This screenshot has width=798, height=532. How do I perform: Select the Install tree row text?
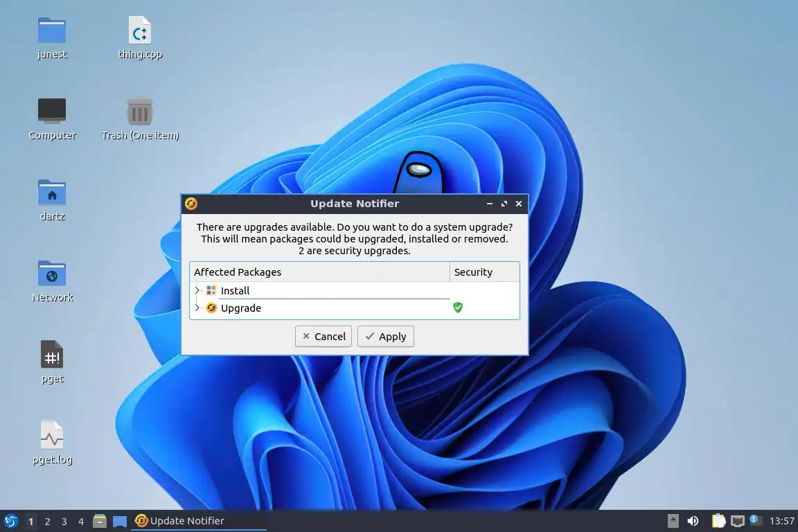pos(235,291)
